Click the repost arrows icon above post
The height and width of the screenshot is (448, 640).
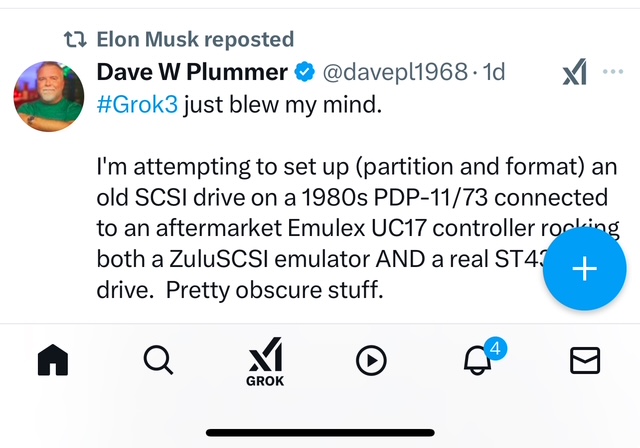[x=74, y=40]
